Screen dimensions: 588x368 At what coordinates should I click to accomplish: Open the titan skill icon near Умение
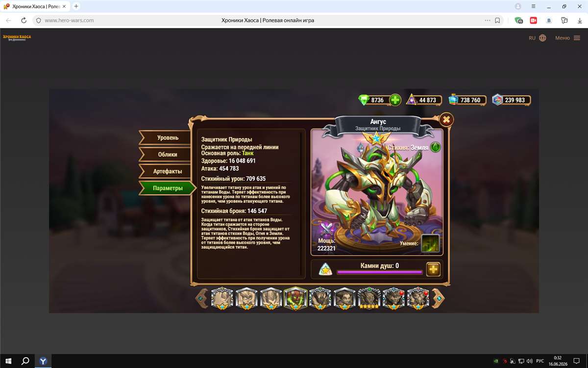click(430, 243)
